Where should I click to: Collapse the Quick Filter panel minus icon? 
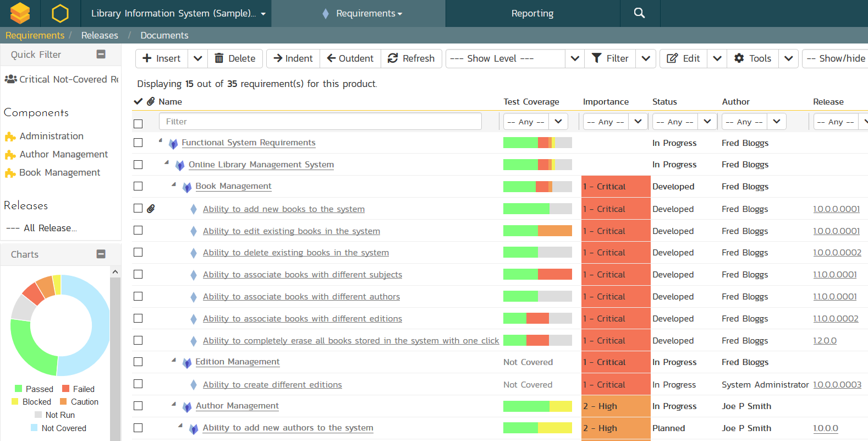point(101,54)
